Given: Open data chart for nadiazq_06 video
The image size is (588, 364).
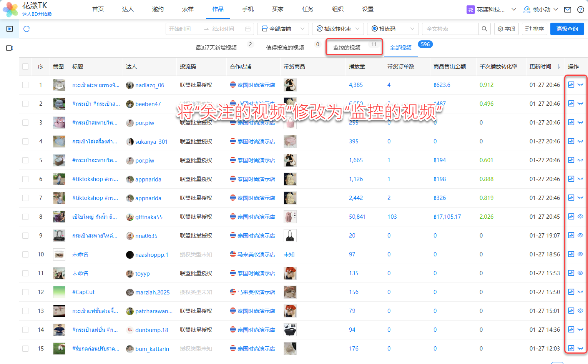Looking at the screenshot, I should [571, 85].
